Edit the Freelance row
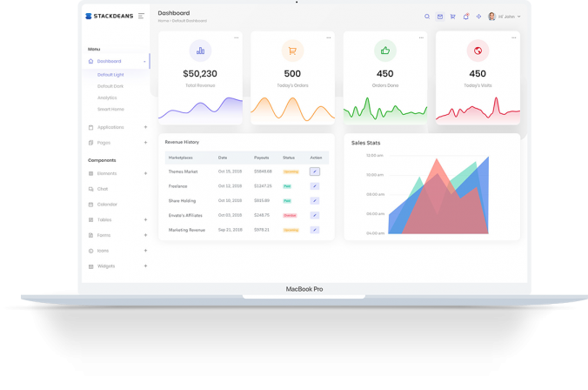588x390 pixels. (315, 186)
